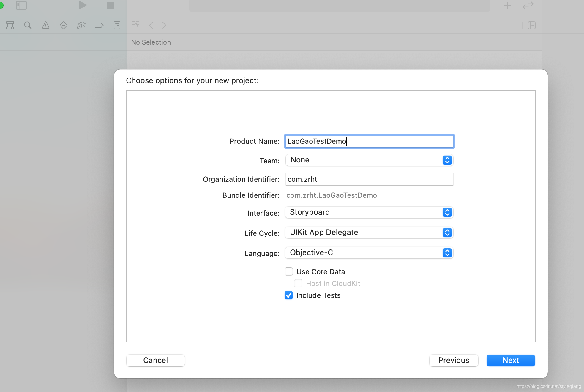The width and height of the screenshot is (584, 392).
Task: Click the Next button
Action: click(x=511, y=360)
